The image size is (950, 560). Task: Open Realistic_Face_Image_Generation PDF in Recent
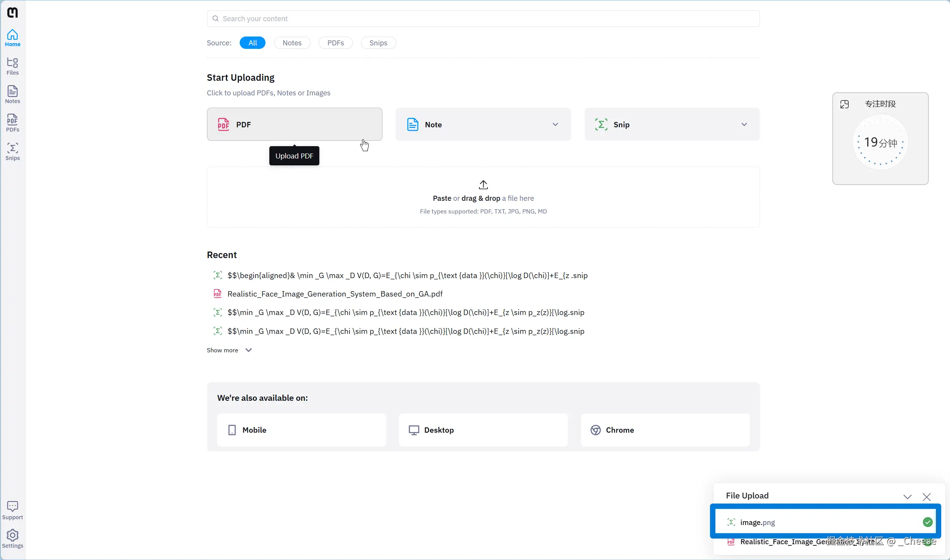335,294
